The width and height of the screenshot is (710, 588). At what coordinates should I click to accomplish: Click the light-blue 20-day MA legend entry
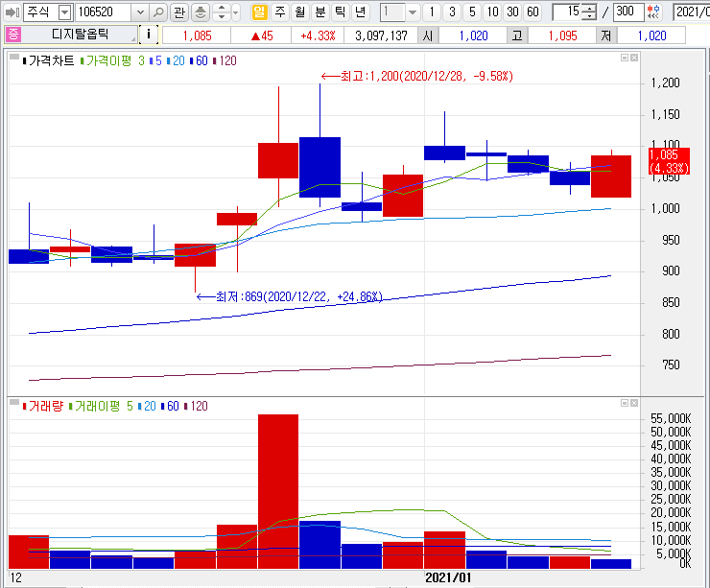pyautogui.click(x=176, y=60)
